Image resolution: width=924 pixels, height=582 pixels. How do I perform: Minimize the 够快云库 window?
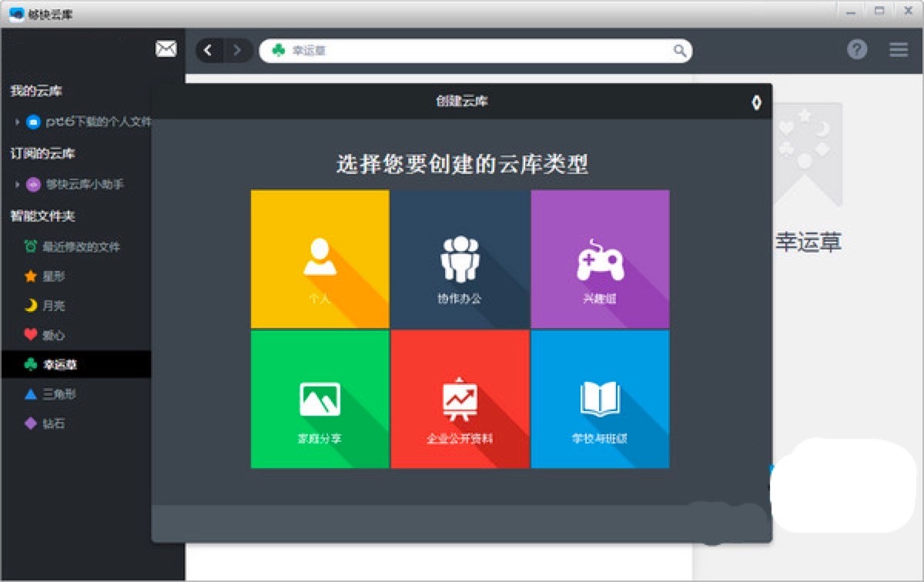pos(852,11)
